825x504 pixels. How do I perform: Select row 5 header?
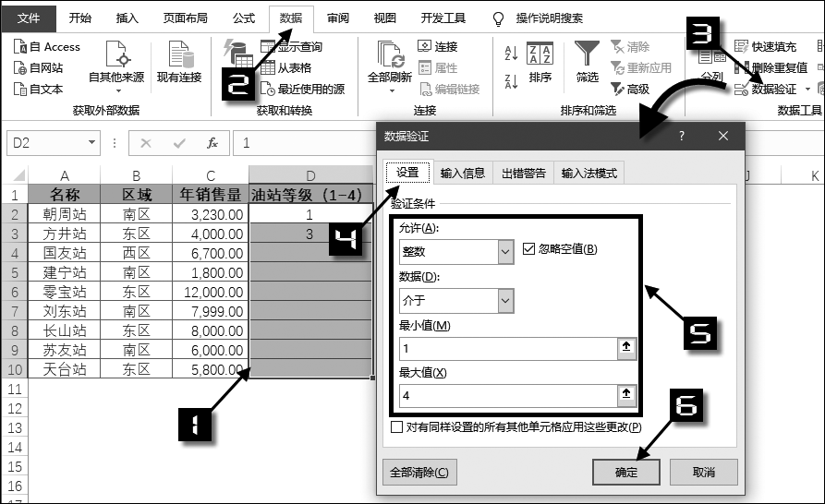(14, 272)
